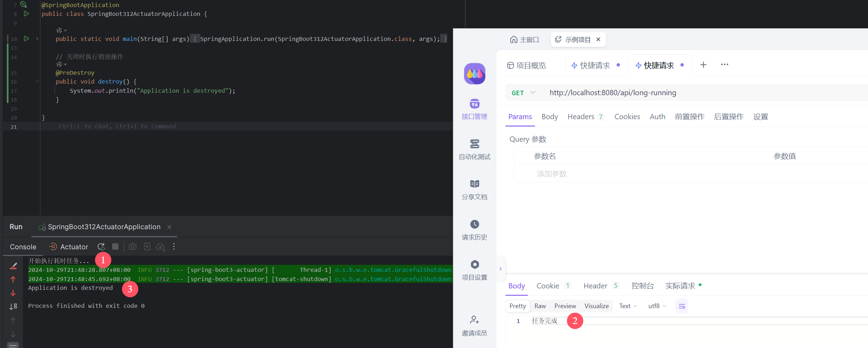The height and width of the screenshot is (348, 868).
Task: Open the GET method dropdown
Action: tap(523, 93)
